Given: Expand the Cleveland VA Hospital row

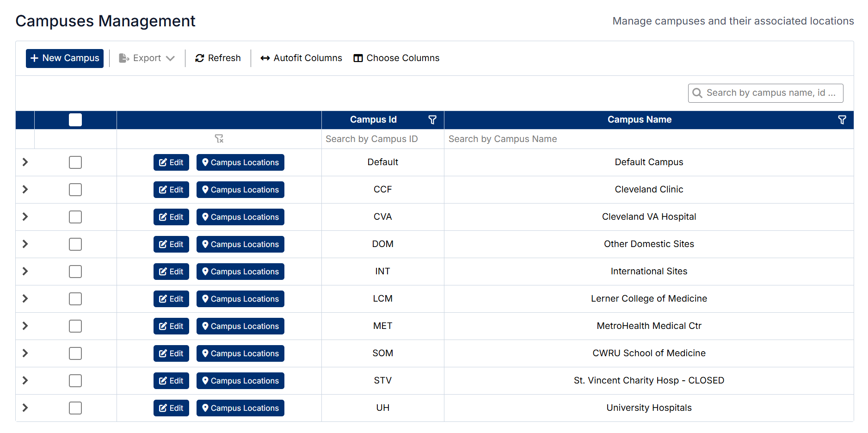Looking at the screenshot, I should click(x=25, y=217).
